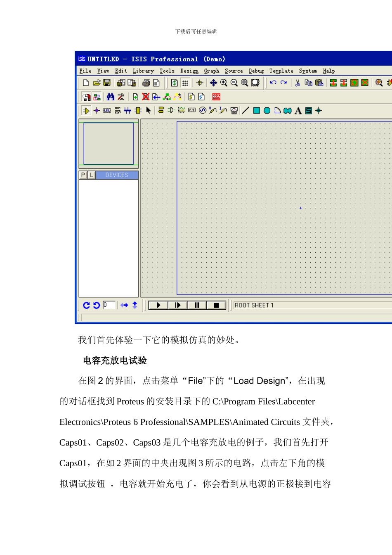
Task: Select the Wire label LBL tool
Action: pos(107,111)
